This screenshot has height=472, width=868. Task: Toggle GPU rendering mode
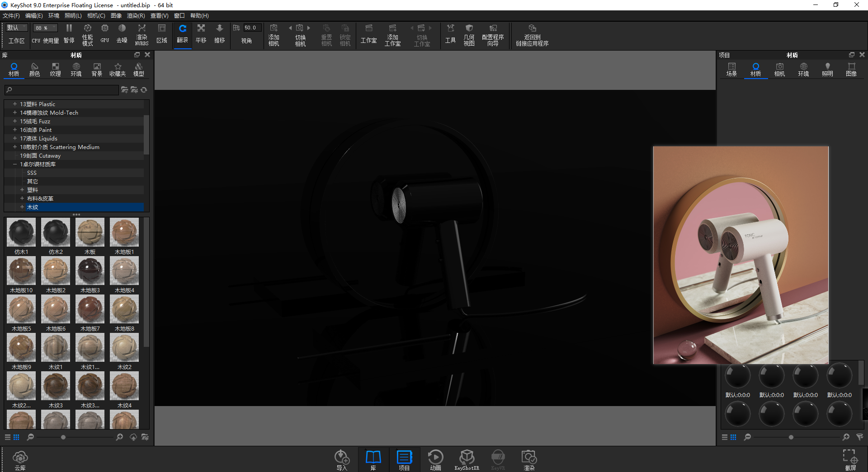tap(105, 34)
